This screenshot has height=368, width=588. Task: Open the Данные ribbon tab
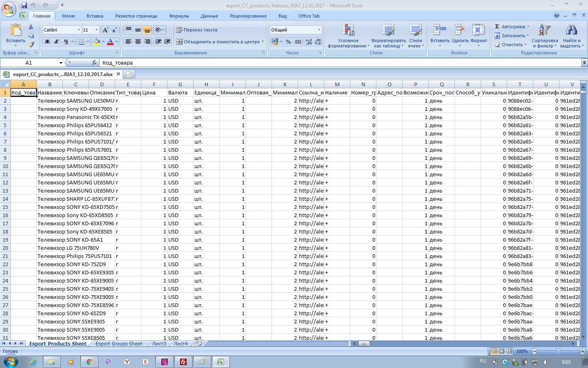209,16
